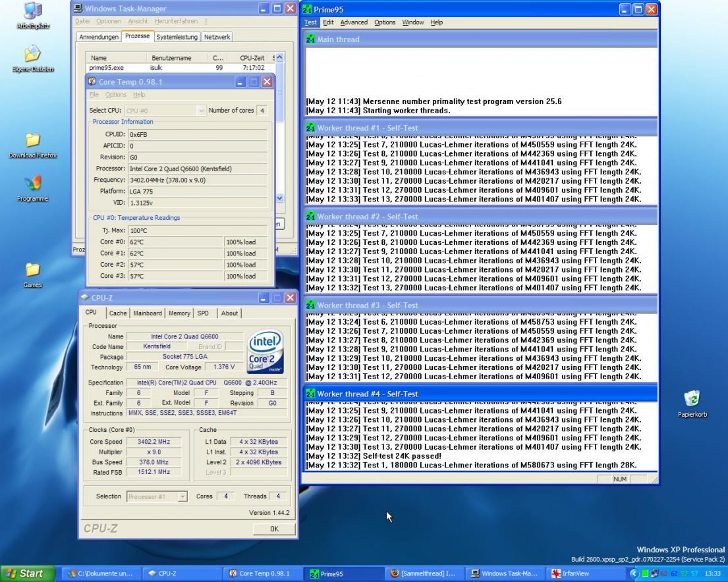Open Programme desktop icon
The image size is (728, 582).
(33, 183)
